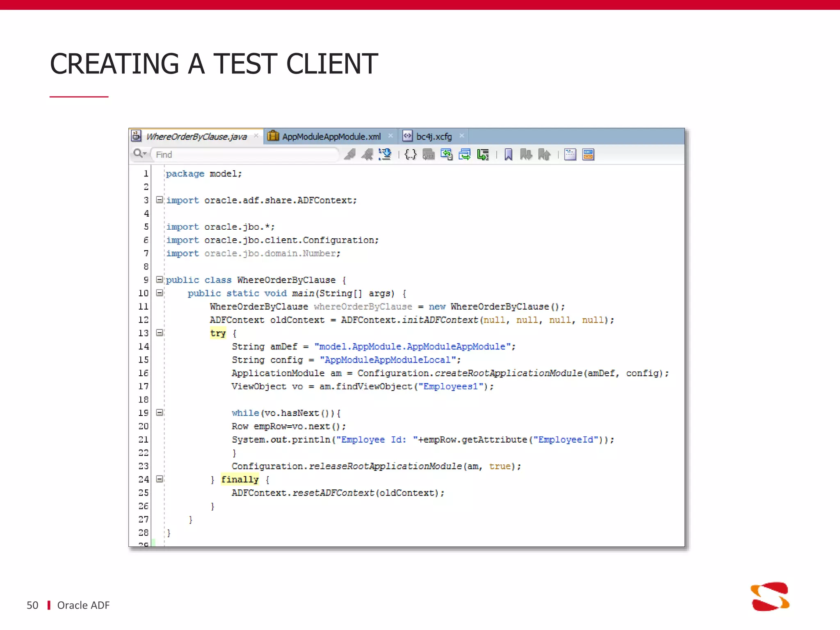The width and height of the screenshot is (840, 630).
Task: Collapse the WhereOrderByClause class at line 9
Action: tap(160, 279)
